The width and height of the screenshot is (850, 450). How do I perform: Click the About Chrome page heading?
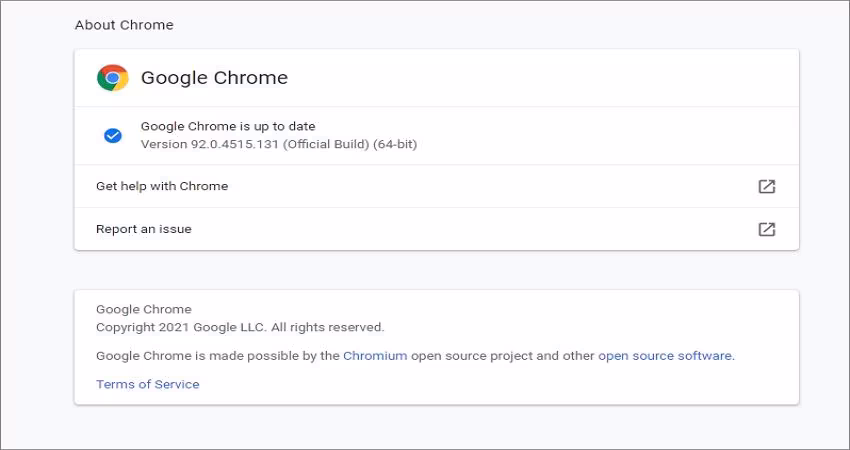tap(124, 25)
